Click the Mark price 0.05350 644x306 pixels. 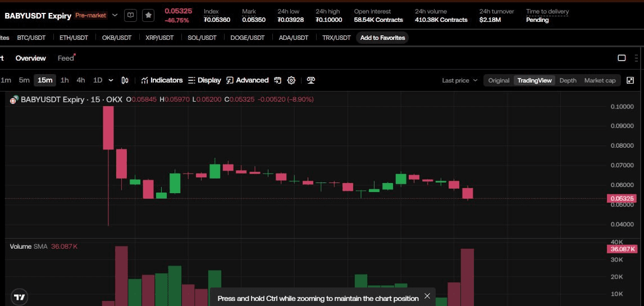coord(254,20)
